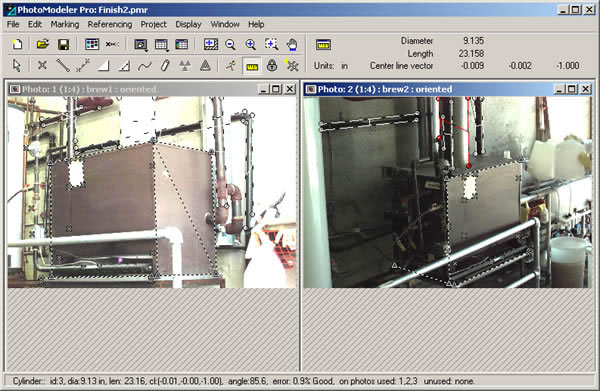
Task: Select the pan hand tool
Action: click(292, 44)
